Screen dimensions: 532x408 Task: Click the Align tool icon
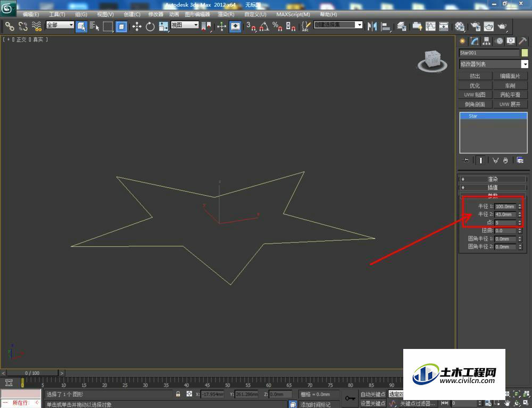click(x=386, y=26)
